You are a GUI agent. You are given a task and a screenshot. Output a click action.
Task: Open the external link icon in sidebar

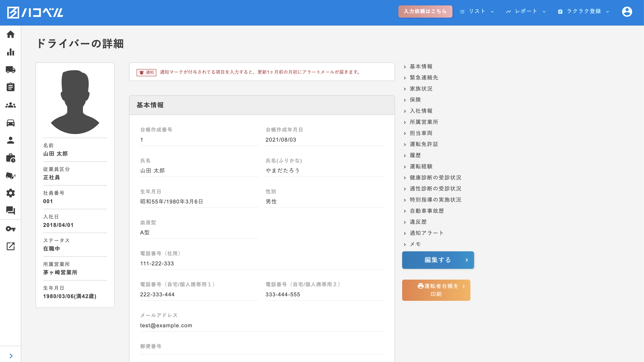click(10, 246)
